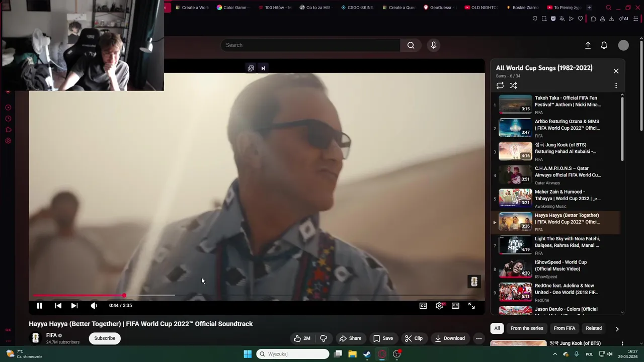
Task: Take a snapshot with Opera capture icon
Action: pos(544,19)
